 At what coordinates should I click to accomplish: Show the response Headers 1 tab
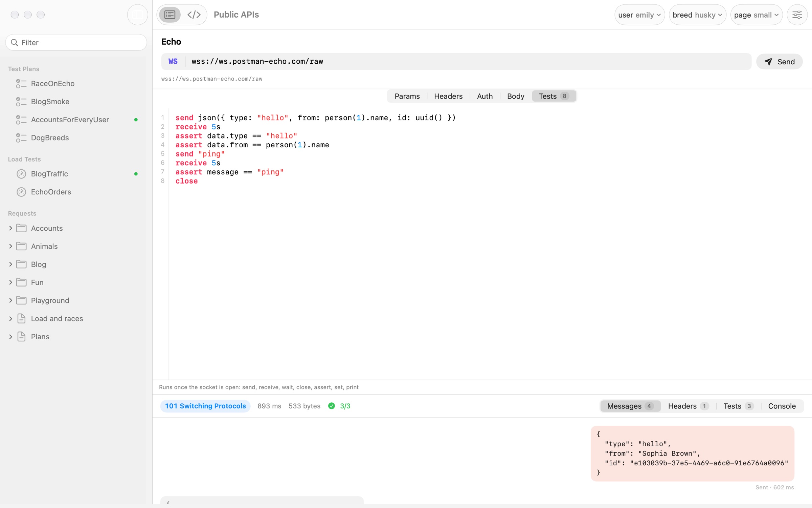(688, 406)
